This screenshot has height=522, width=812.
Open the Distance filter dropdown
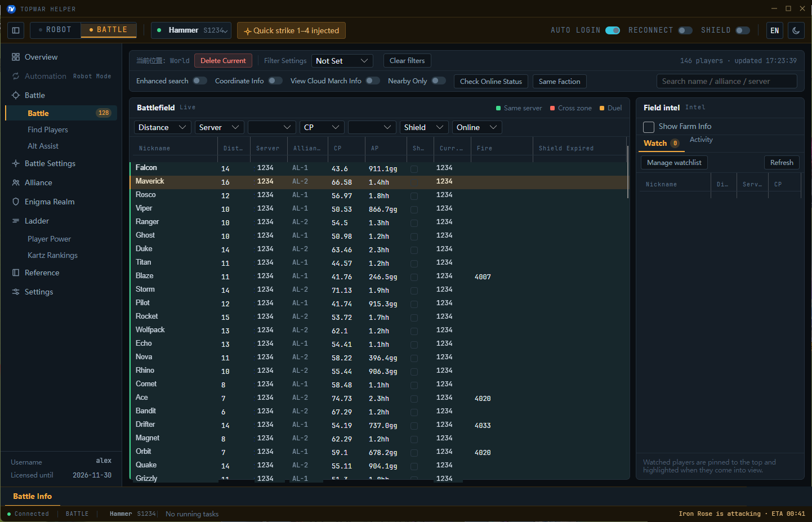coord(163,127)
